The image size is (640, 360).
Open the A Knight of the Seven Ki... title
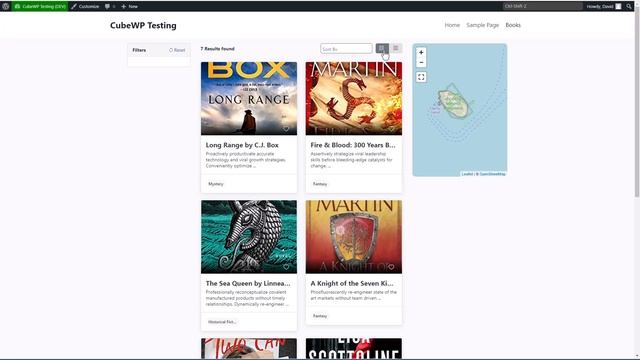[x=352, y=283]
